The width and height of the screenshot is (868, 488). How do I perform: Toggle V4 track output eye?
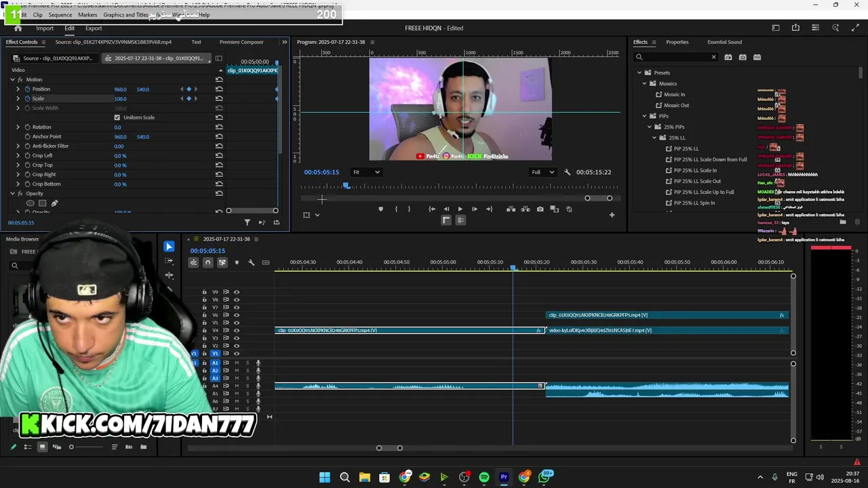click(x=237, y=330)
